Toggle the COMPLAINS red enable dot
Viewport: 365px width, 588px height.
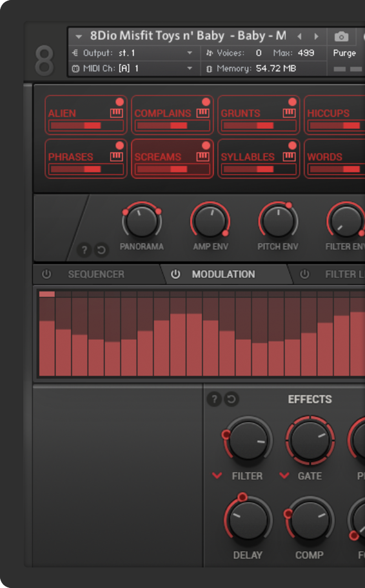206,102
